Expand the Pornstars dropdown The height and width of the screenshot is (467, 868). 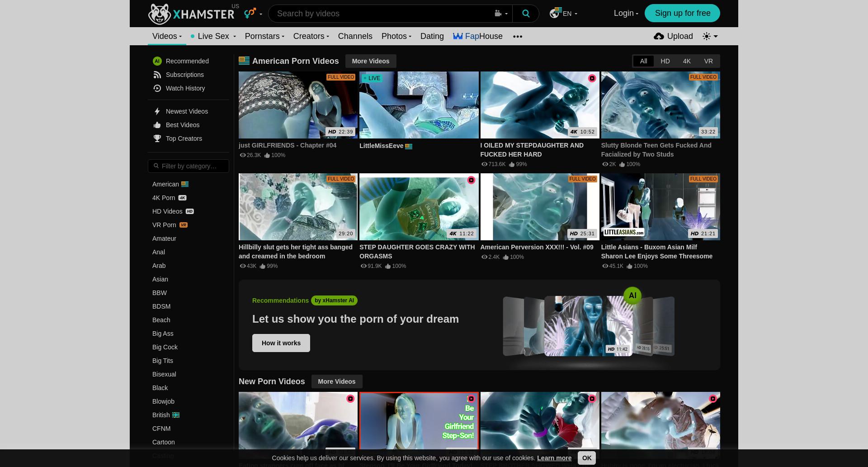(x=283, y=37)
